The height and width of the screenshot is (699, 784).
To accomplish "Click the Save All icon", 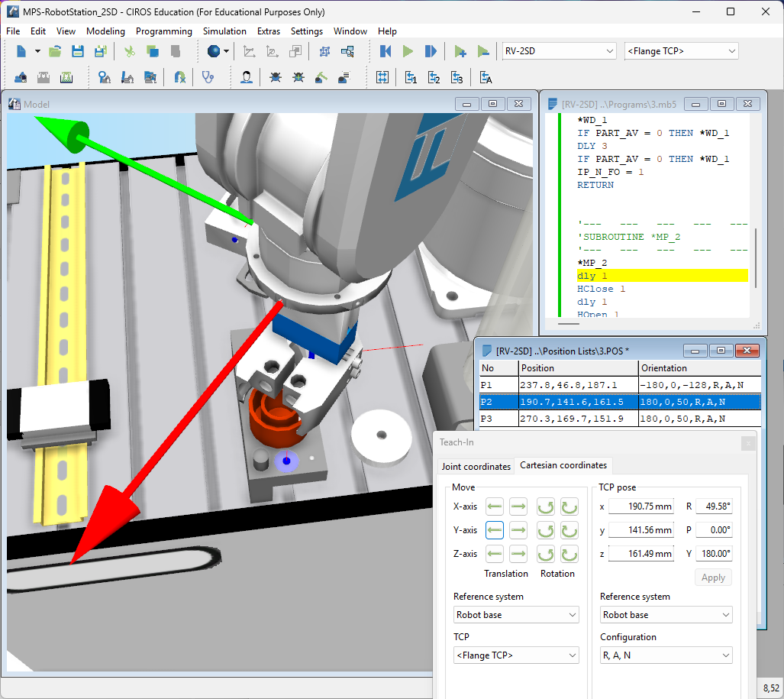I will click(x=101, y=51).
